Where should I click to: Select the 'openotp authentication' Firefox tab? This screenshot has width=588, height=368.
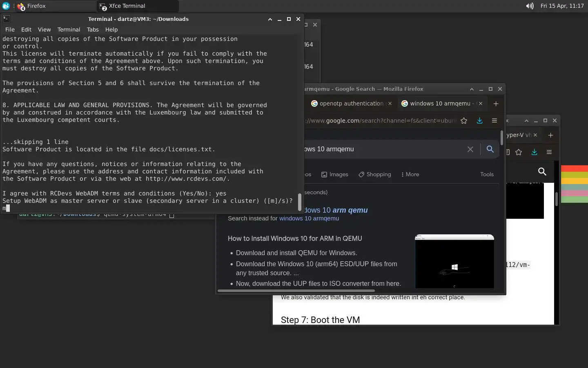(347, 103)
